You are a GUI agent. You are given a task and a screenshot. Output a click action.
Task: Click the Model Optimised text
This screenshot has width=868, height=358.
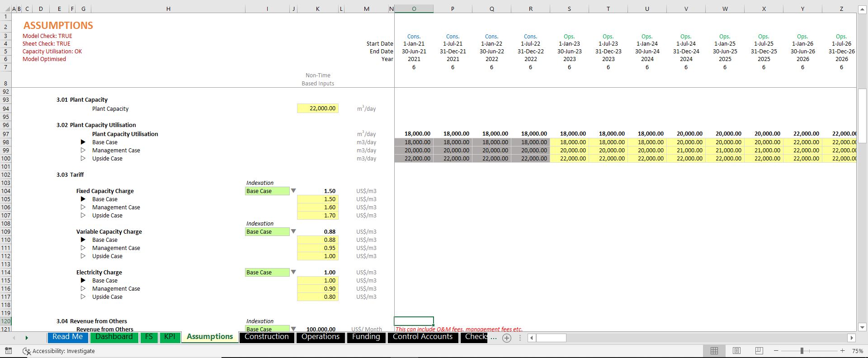click(44, 59)
